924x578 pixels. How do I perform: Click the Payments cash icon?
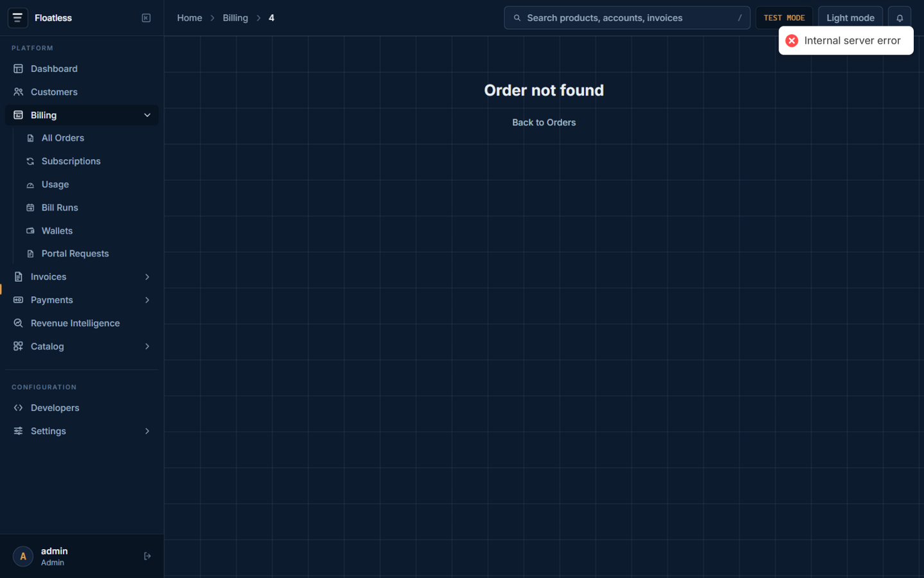coord(18,300)
